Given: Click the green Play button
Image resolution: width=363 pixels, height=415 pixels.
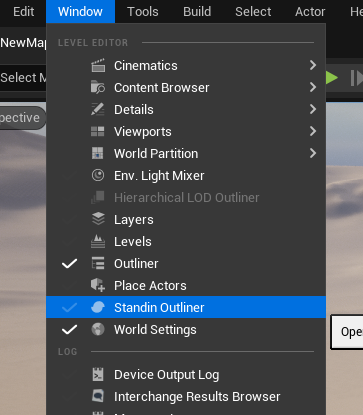Looking at the screenshot, I should [x=332, y=78].
